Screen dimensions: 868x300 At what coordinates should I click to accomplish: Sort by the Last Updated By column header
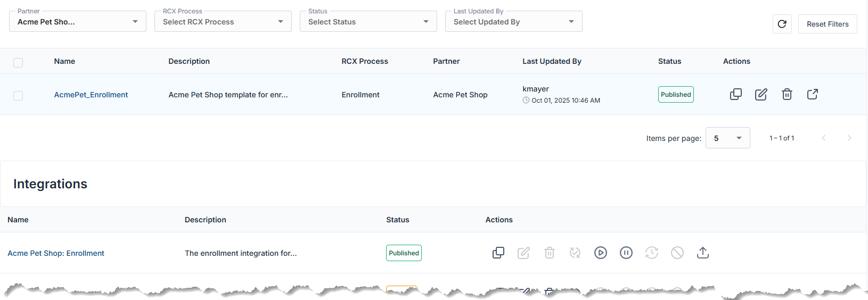click(552, 61)
